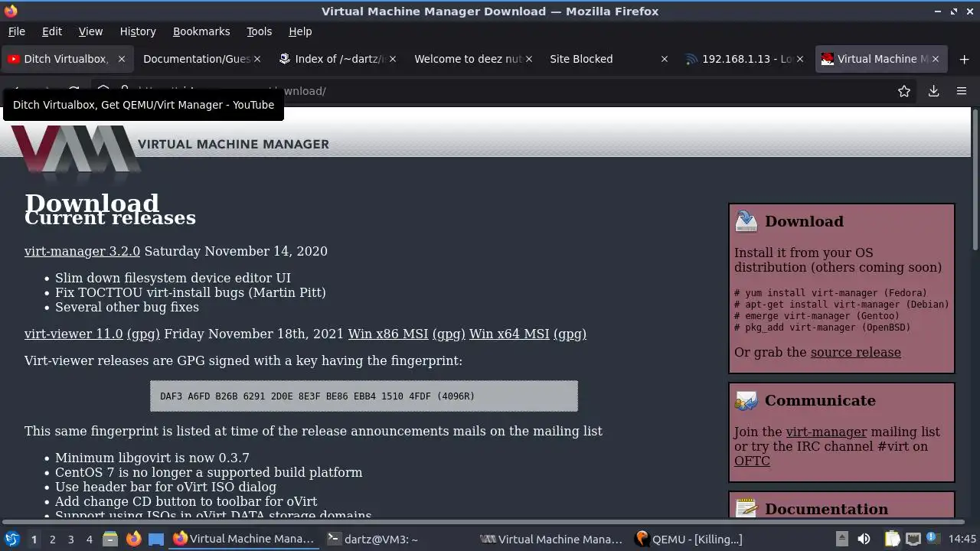This screenshot has height=551, width=980.
Task: Close the 192.168.1.13 tab
Action: tap(800, 59)
